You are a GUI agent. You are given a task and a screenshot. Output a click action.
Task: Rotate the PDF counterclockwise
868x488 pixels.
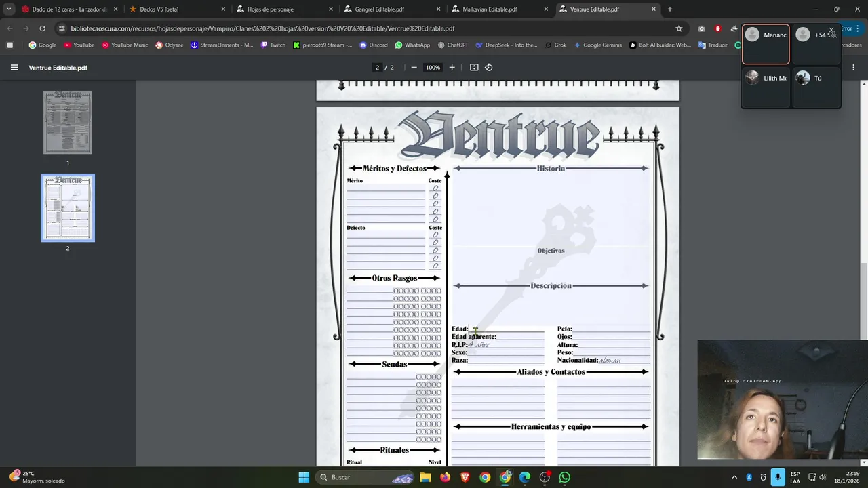click(488, 68)
